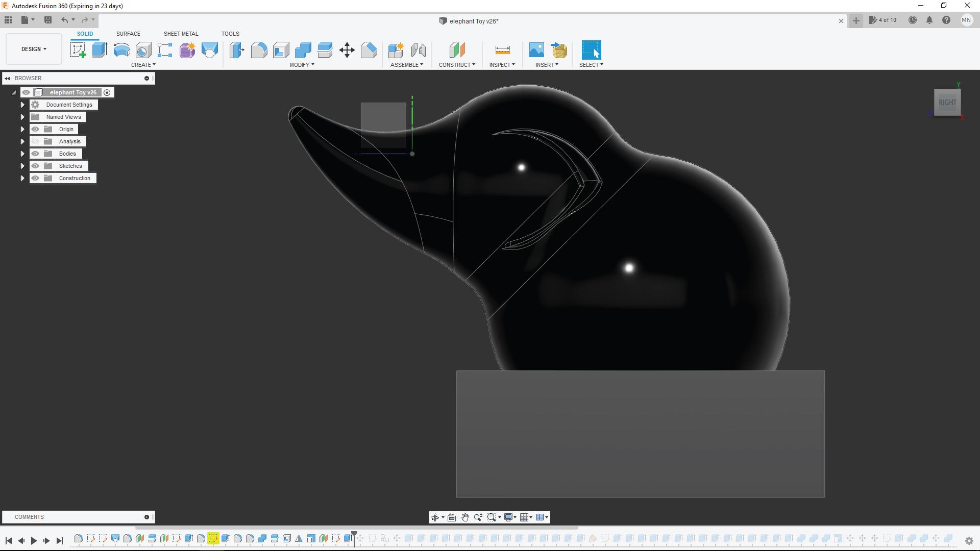Click the RIGHT face on the ViewCube
Viewport: 980px width, 551px height.
pos(947,102)
